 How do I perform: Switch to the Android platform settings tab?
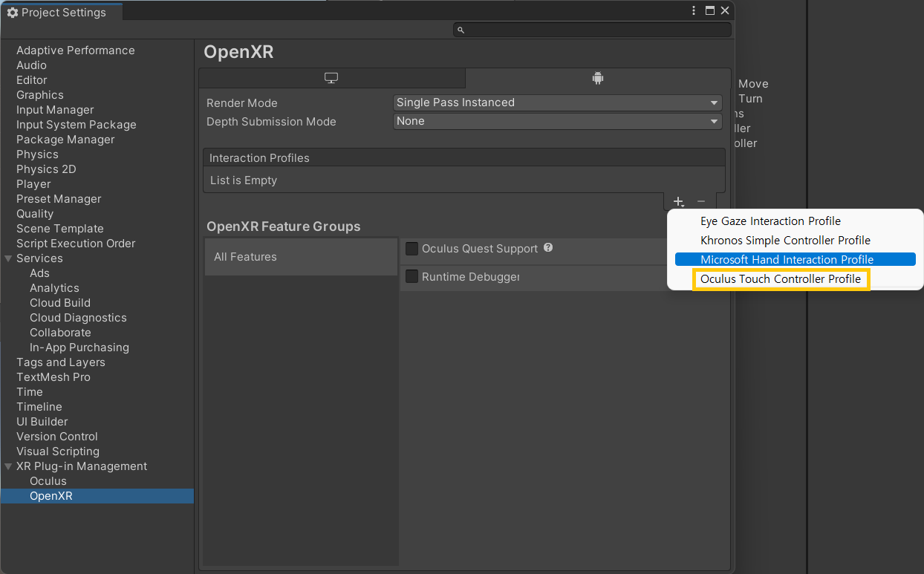pyautogui.click(x=598, y=78)
